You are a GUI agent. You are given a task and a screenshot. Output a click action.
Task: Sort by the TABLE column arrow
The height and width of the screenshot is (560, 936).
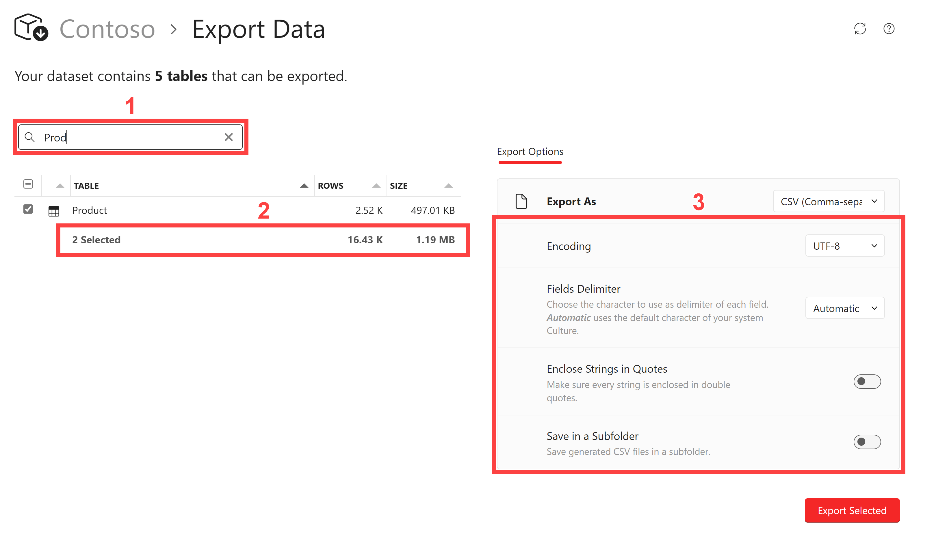pos(304,185)
